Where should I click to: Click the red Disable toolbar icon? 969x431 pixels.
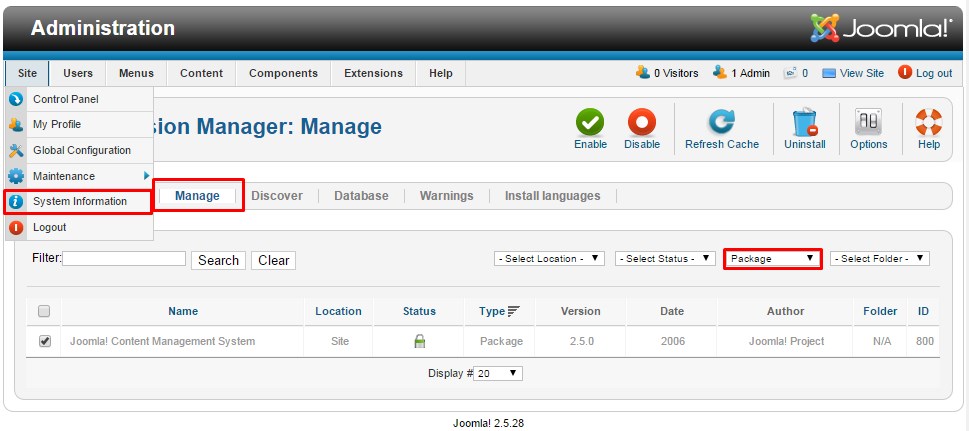click(641, 122)
